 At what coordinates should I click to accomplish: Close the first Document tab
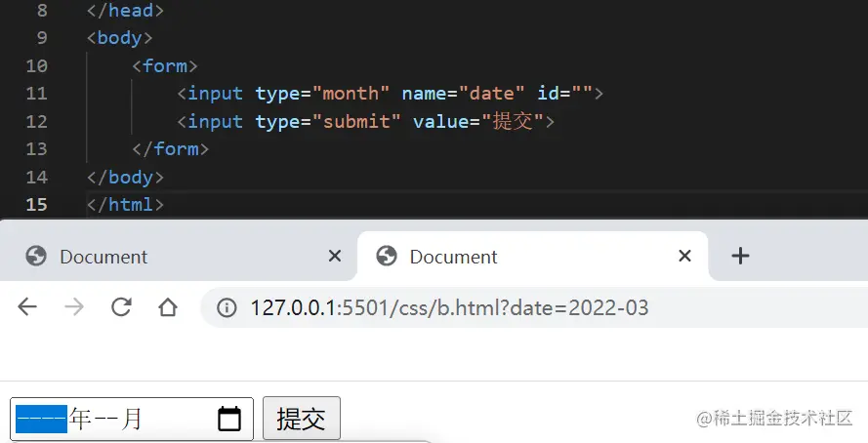(x=335, y=256)
